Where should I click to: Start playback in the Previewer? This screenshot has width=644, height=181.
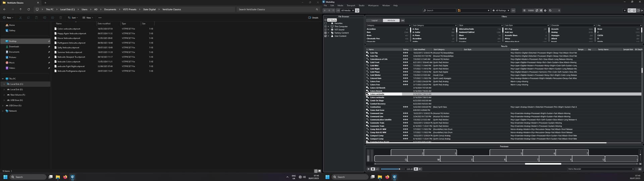pyautogui.click(x=368, y=169)
